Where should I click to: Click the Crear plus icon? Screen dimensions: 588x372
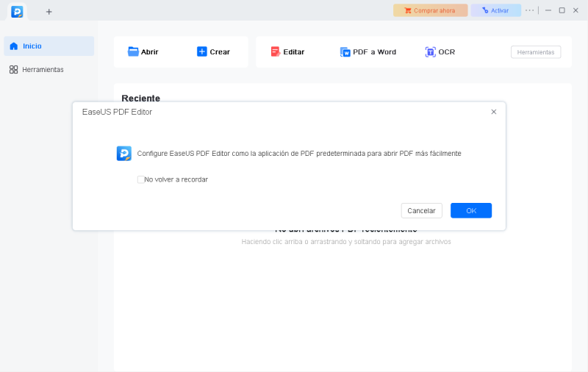201,51
